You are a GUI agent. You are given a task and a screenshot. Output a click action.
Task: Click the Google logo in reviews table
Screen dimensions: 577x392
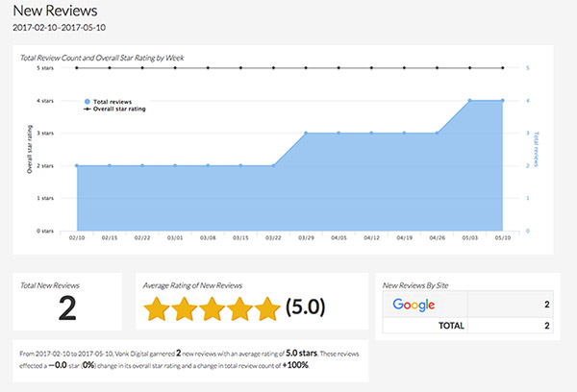[414, 305]
